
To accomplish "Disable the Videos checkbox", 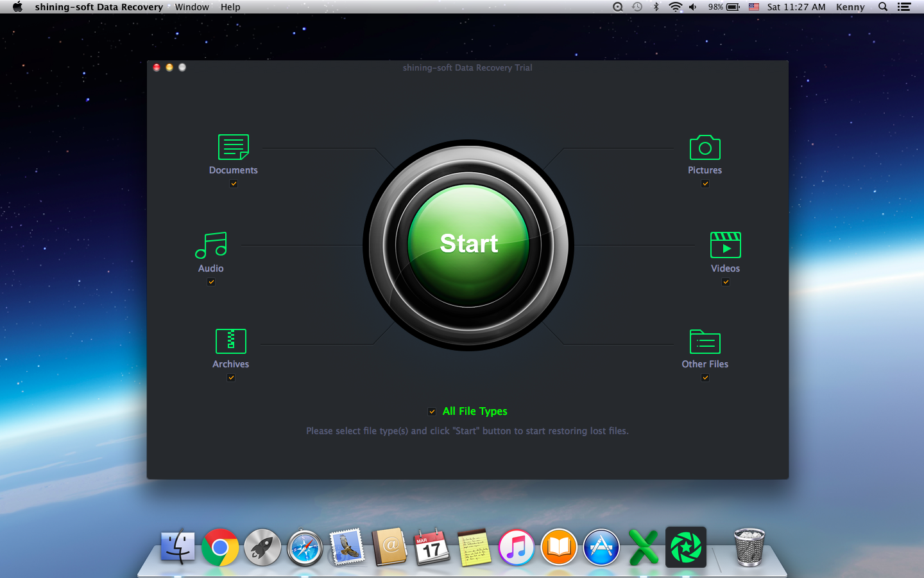I will click(x=726, y=282).
